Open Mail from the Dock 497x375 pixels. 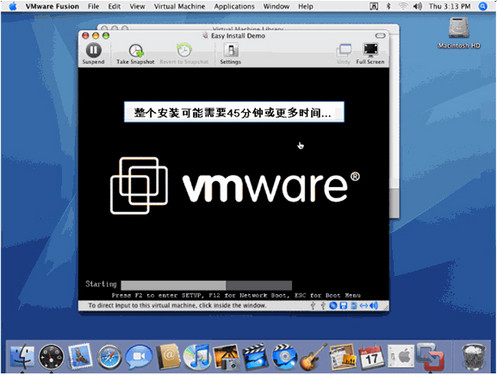[x=80, y=355]
